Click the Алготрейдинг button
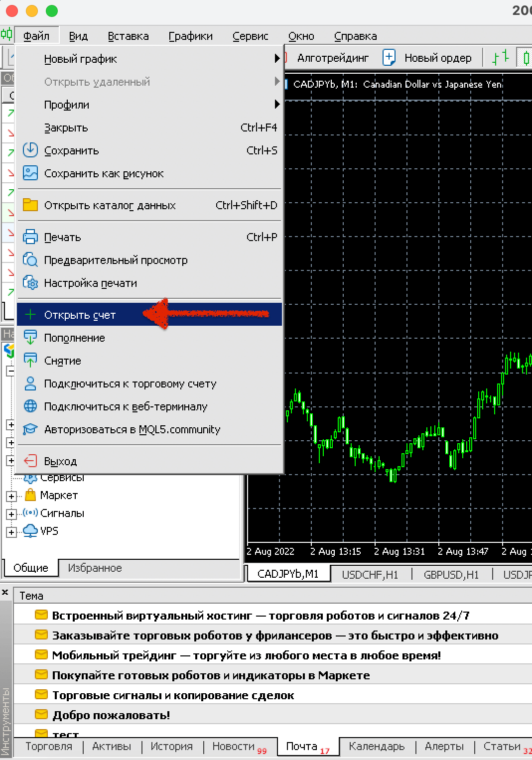The image size is (532, 760). tap(333, 58)
